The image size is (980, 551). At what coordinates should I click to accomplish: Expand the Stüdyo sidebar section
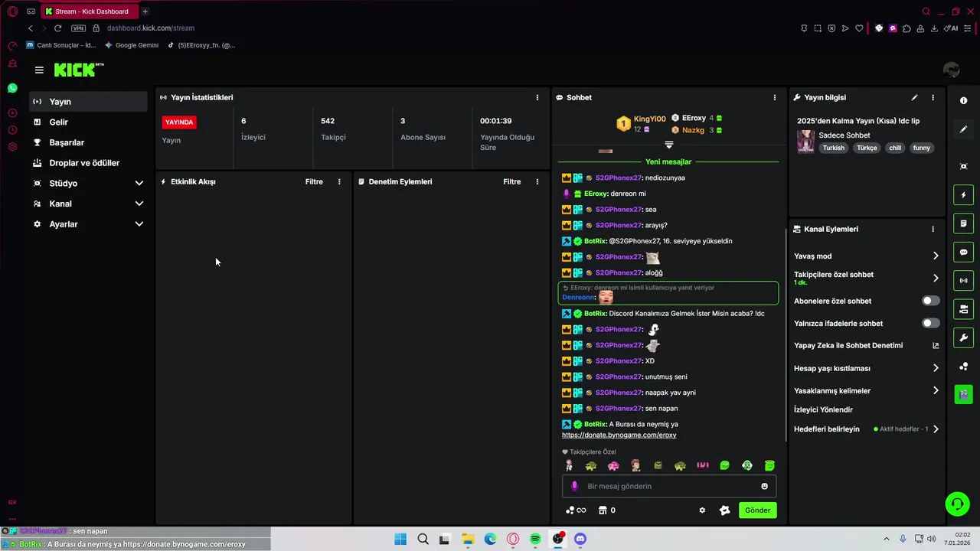[x=88, y=183]
